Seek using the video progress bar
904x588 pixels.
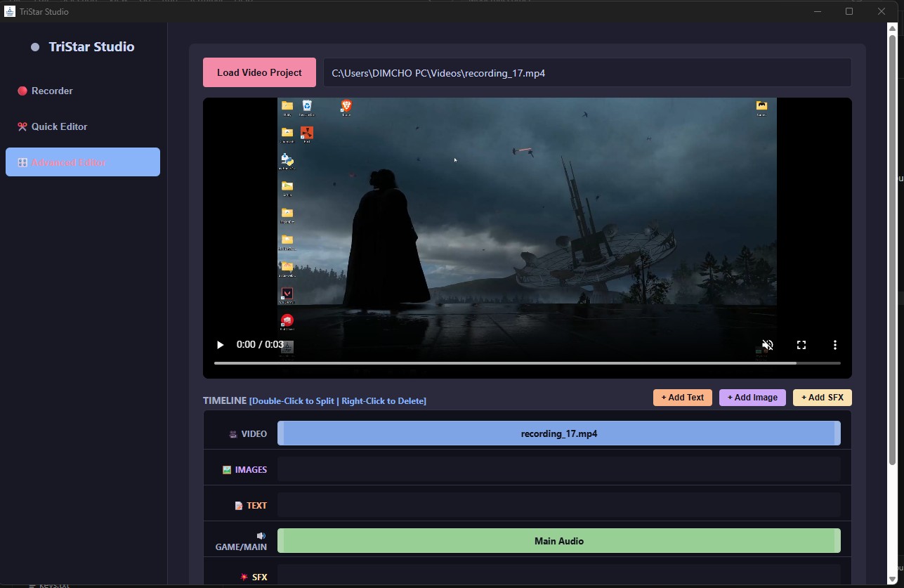coord(528,363)
